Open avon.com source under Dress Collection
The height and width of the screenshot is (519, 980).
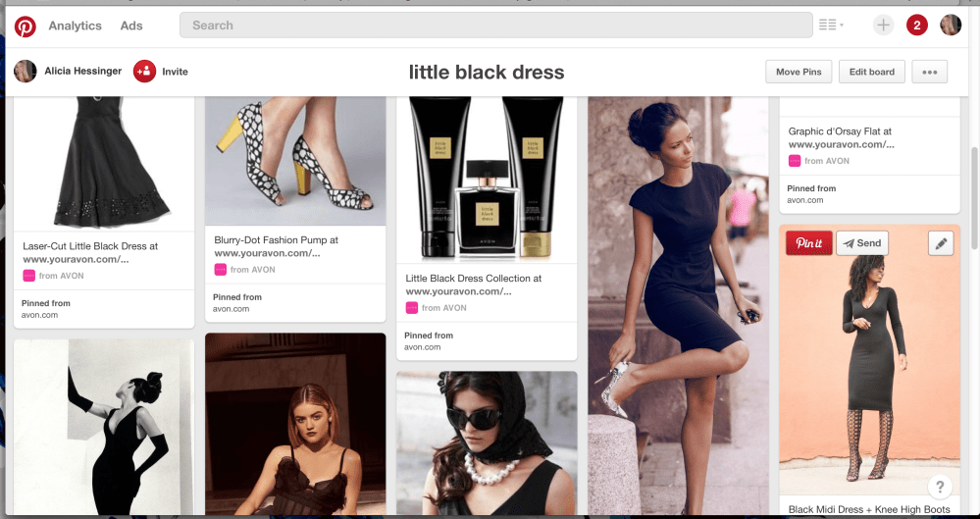(422, 347)
